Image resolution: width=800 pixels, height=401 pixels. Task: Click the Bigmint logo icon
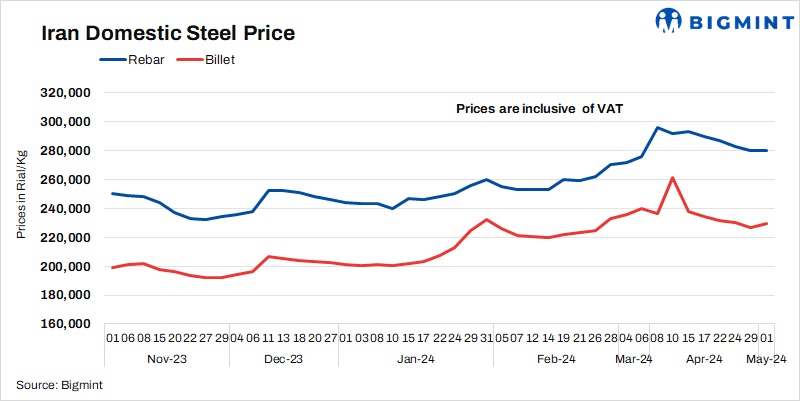669,21
